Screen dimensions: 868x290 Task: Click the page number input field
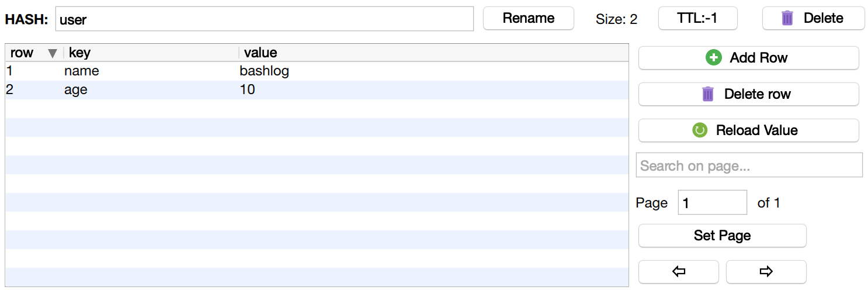712,203
